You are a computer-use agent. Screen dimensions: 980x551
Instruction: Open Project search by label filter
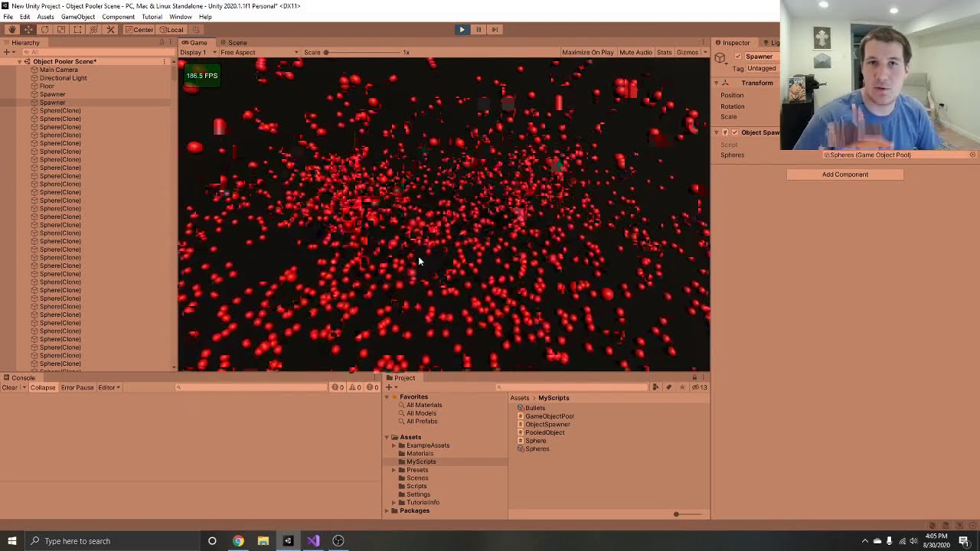[x=668, y=387]
